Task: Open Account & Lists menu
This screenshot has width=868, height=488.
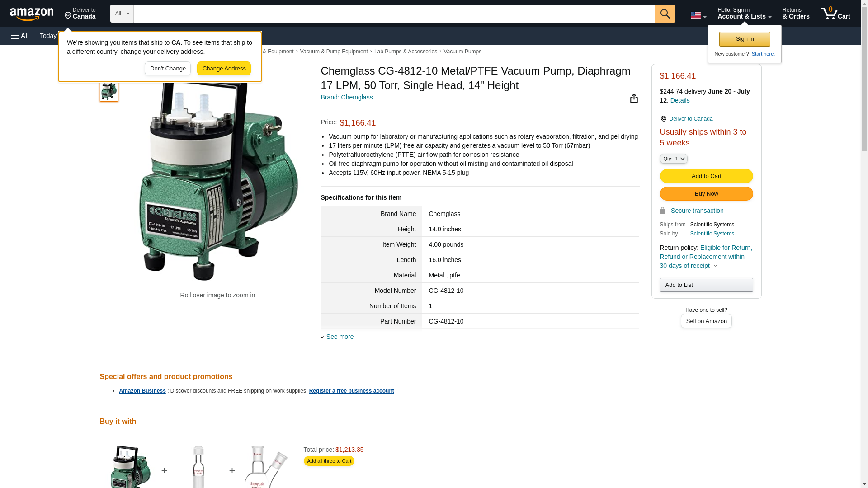Action: (744, 14)
